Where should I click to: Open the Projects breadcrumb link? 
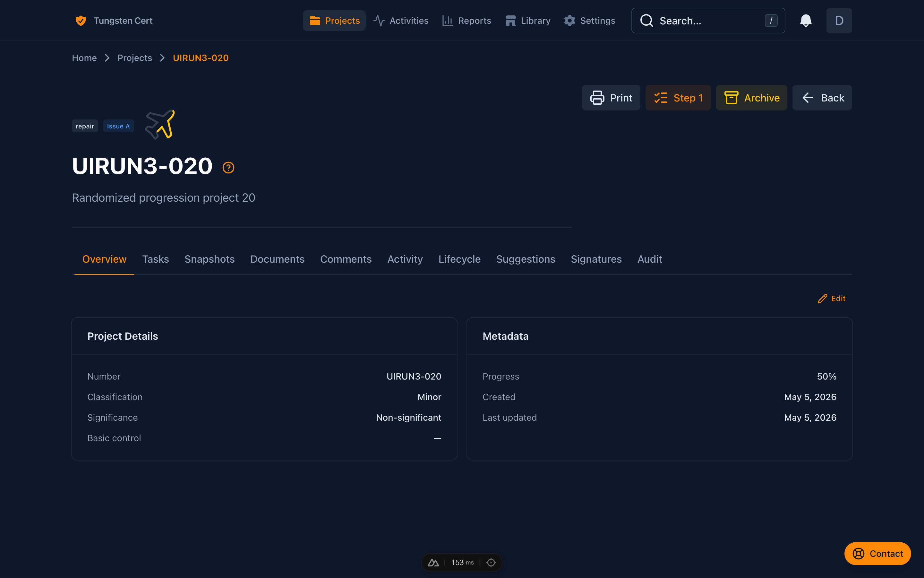(x=135, y=58)
